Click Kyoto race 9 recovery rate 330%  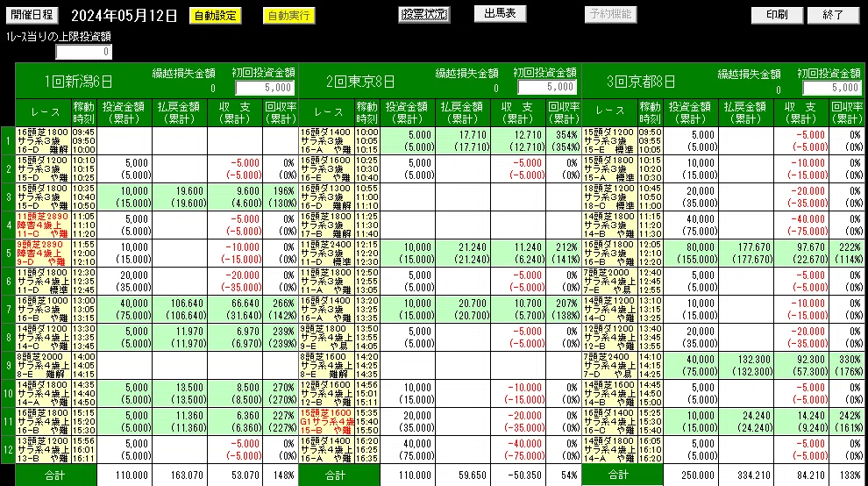click(x=850, y=360)
